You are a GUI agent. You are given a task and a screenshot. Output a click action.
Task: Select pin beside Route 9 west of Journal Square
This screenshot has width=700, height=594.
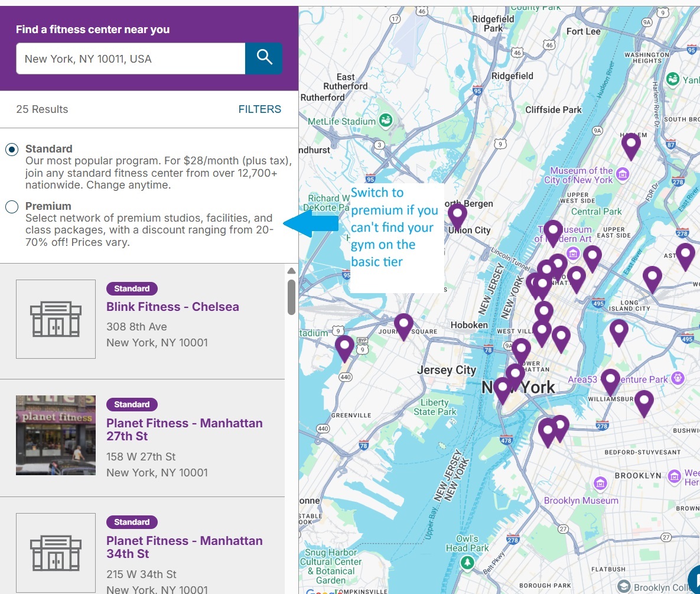(344, 348)
